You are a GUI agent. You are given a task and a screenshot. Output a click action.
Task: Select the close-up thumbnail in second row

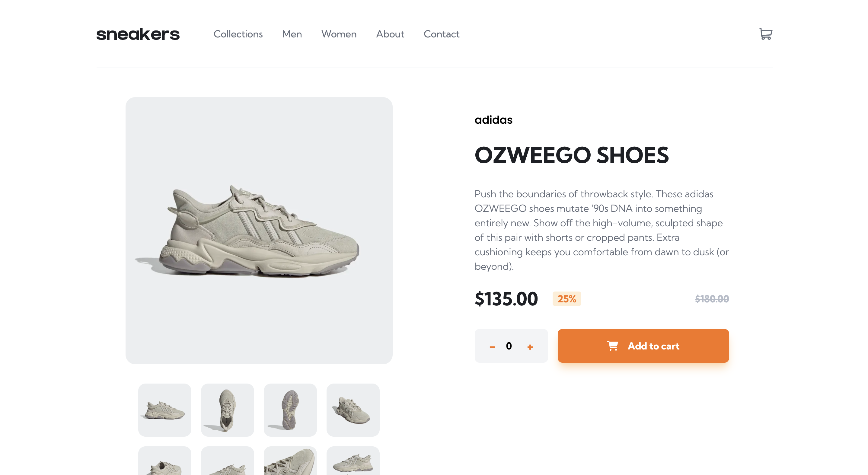[x=290, y=461]
